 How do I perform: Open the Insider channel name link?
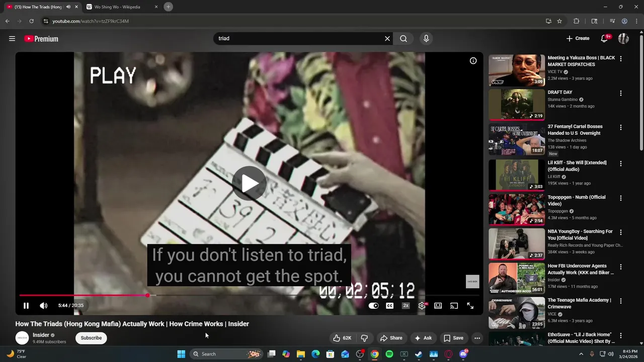[x=41, y=335]
